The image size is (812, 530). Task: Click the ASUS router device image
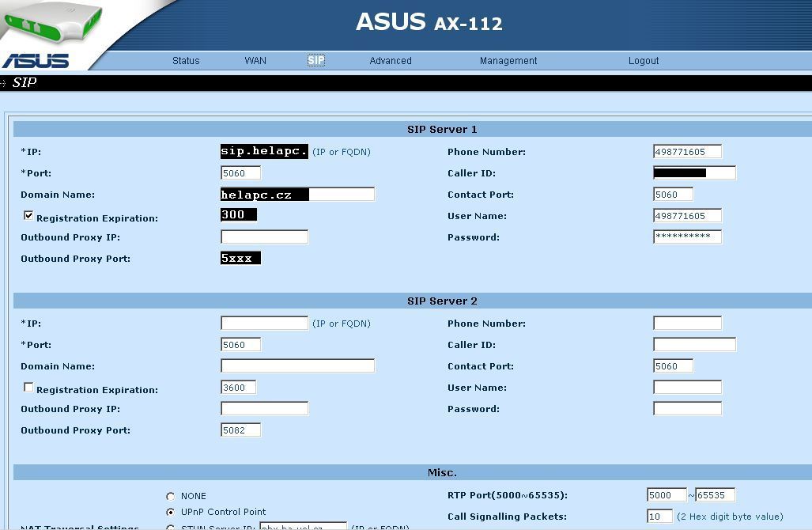tap(51, 22)
